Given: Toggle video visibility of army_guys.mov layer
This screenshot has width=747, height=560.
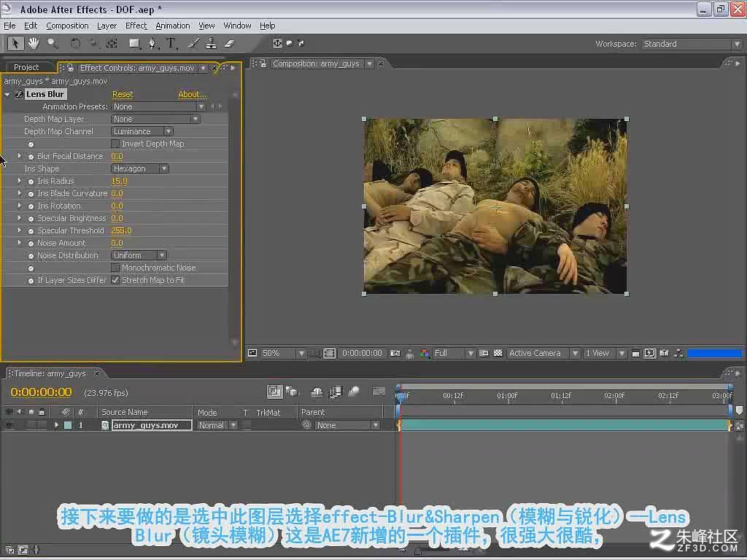Looking at the screenshot, I should point(9,425).
